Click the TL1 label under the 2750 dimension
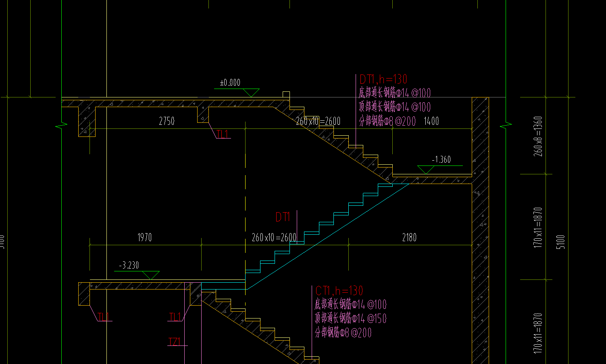This screenshot has width=606, height=364. [x=223, y=134]
